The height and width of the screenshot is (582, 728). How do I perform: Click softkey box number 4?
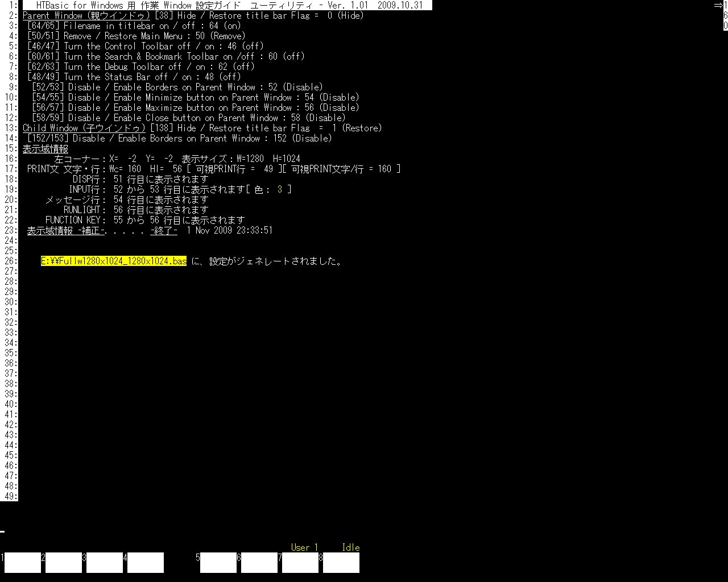(146, 562)
